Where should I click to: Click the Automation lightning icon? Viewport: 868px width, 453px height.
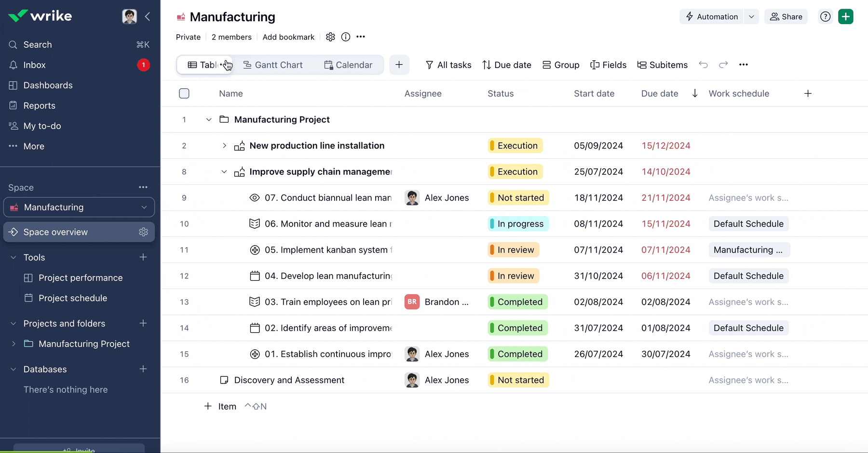[x=689, y=16]
